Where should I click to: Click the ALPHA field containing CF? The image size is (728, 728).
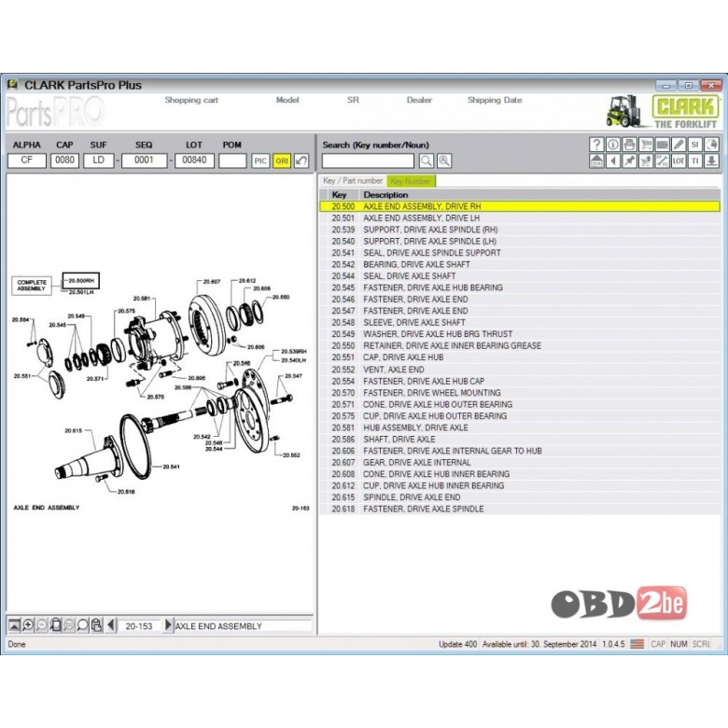point(27,161)
